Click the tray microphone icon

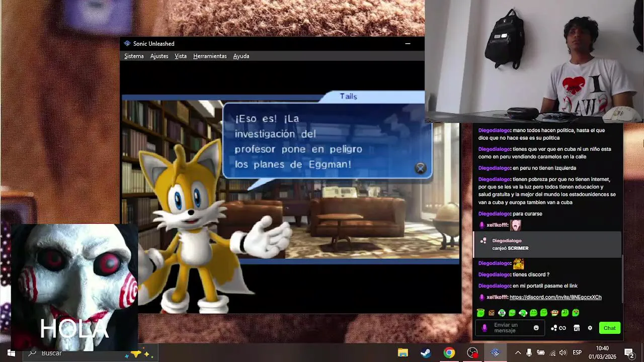529,353
